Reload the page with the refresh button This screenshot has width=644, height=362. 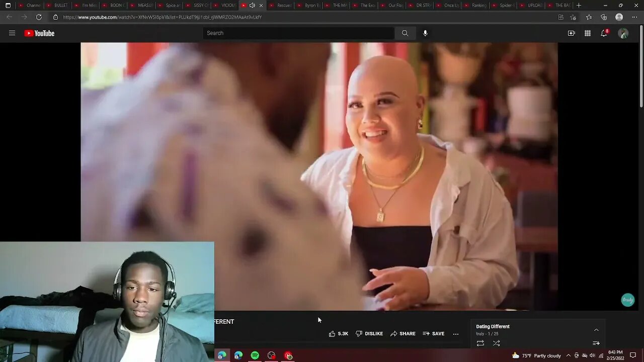(39, 17)
